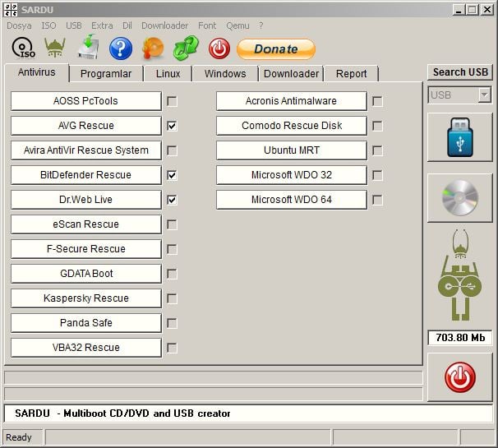Open the Dosya menu

[19, 25]
